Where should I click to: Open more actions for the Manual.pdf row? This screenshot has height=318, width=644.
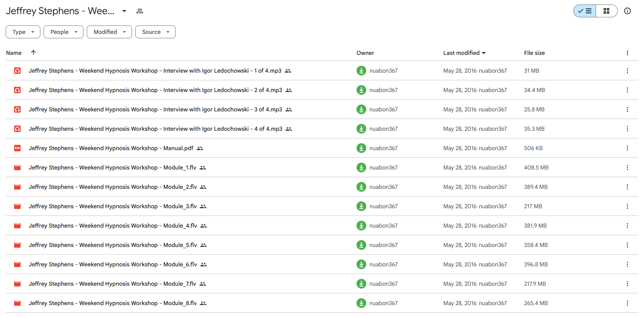pyautogui.click(x=627, y=148)
